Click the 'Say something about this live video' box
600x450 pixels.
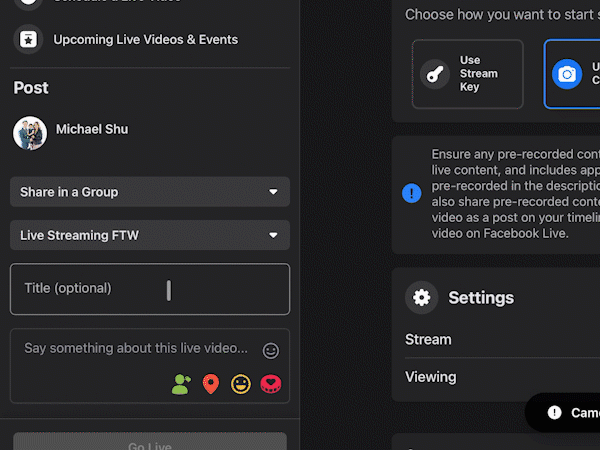136,349
